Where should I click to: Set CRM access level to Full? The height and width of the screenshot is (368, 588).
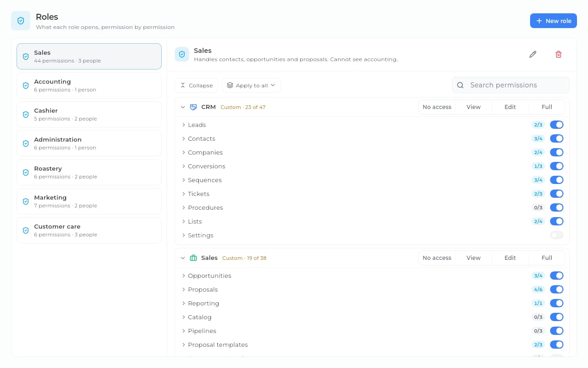(547, 107)
